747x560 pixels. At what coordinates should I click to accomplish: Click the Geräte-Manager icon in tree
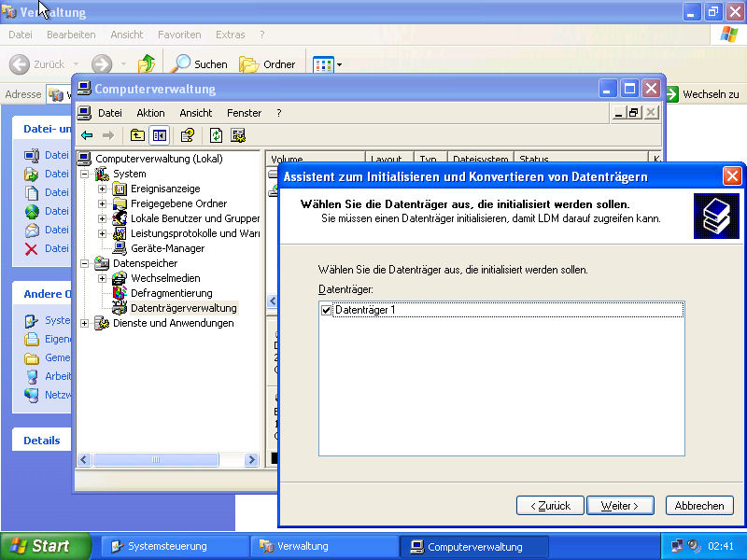click(120, 248)
